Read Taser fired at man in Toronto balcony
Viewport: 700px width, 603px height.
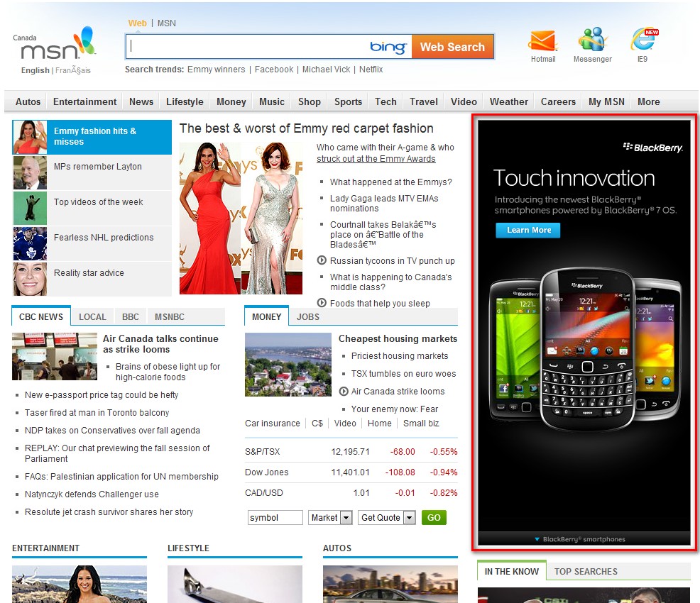click(x=97, y=413)
